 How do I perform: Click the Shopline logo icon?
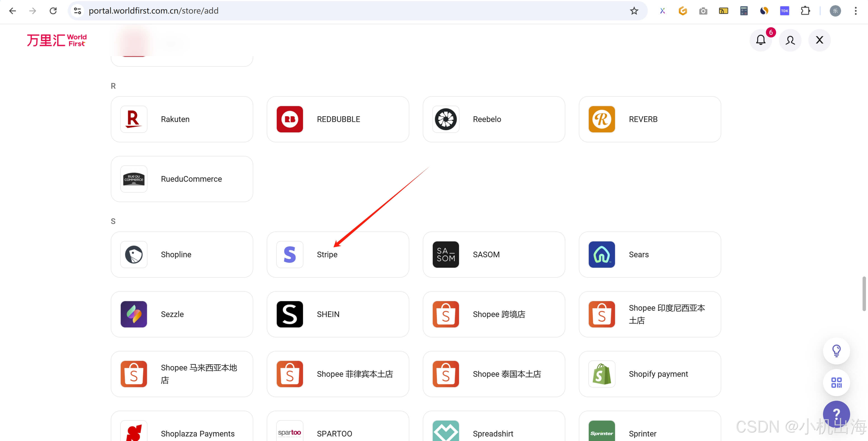[134, 255]
